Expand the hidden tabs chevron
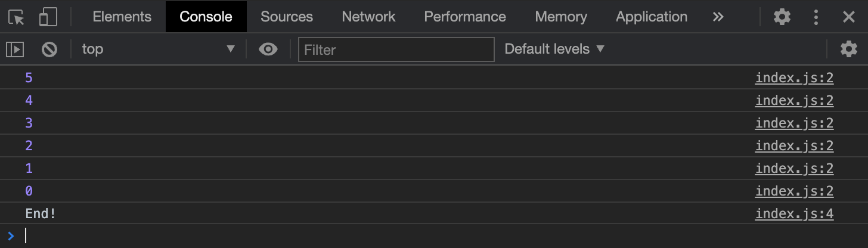The image size is (868, 248). (718, 17)
